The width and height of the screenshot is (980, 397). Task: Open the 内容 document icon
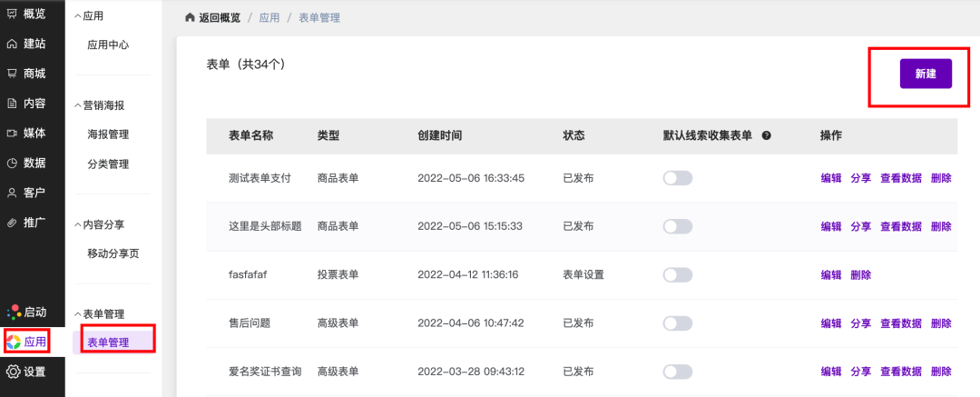coord(12,104)
